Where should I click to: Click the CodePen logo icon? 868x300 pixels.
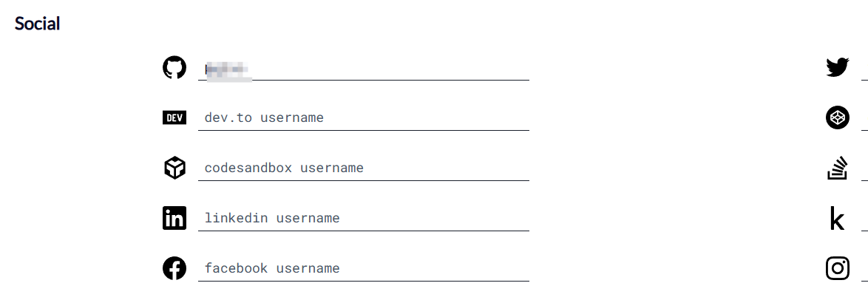[838, 117]
